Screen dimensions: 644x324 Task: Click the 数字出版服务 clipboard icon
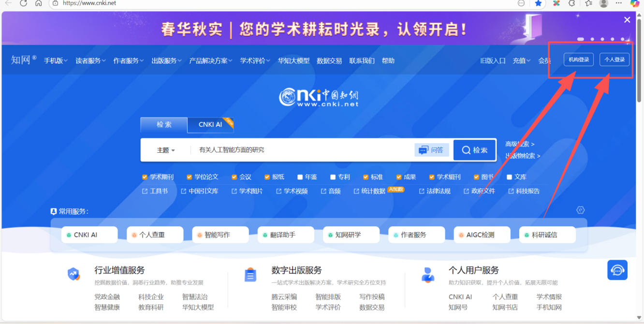[250, 275]
